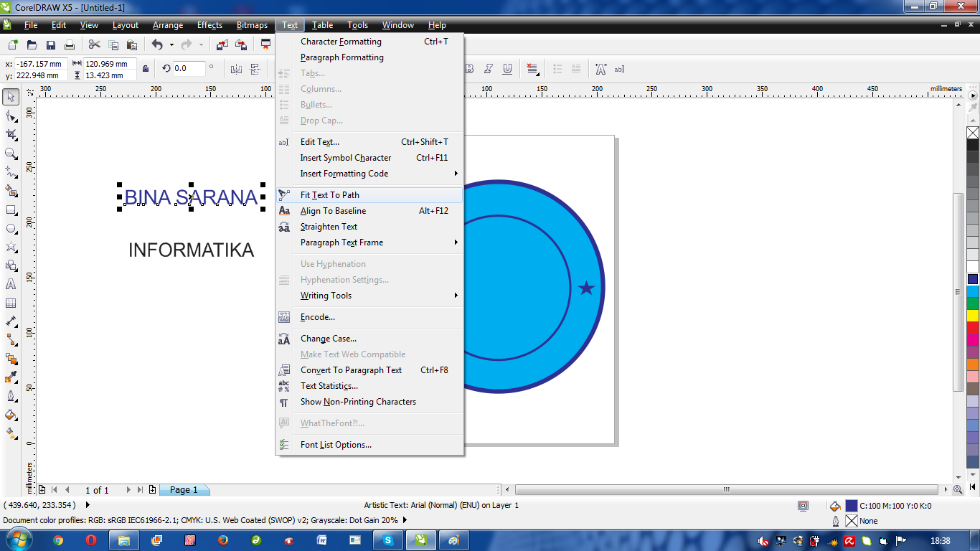Select the Color Eyedropper tool
Viewport: 980px width, 551px height.
point(11,377)
